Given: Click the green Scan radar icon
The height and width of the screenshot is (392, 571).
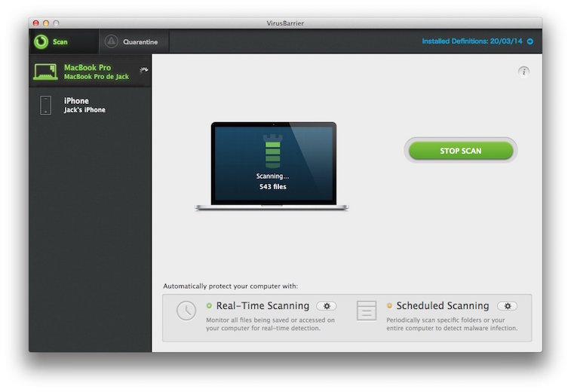Looking at the screenshot, I should pyautogui.click(x=41, y=41).
